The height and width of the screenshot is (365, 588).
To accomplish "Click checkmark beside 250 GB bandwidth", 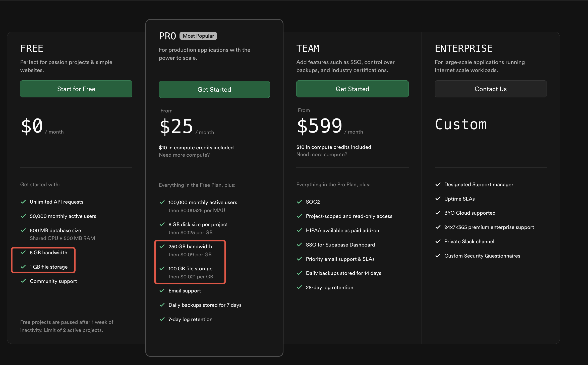I will (x=162, y=247).
